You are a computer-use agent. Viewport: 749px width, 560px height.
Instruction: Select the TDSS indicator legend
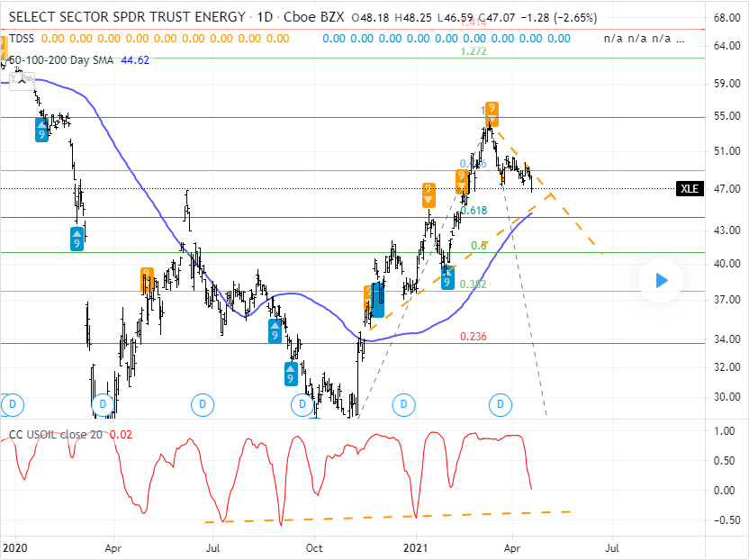[23, 39]
